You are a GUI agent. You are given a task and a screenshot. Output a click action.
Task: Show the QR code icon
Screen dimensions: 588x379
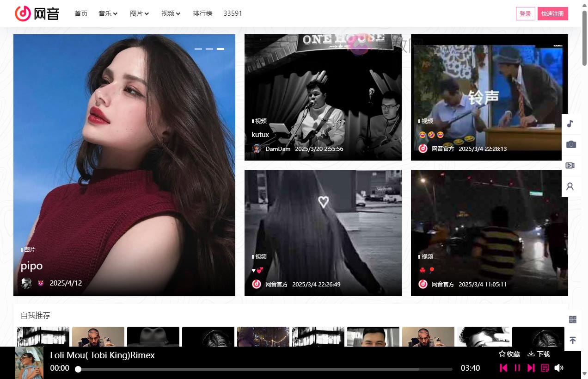pos(573,319)
